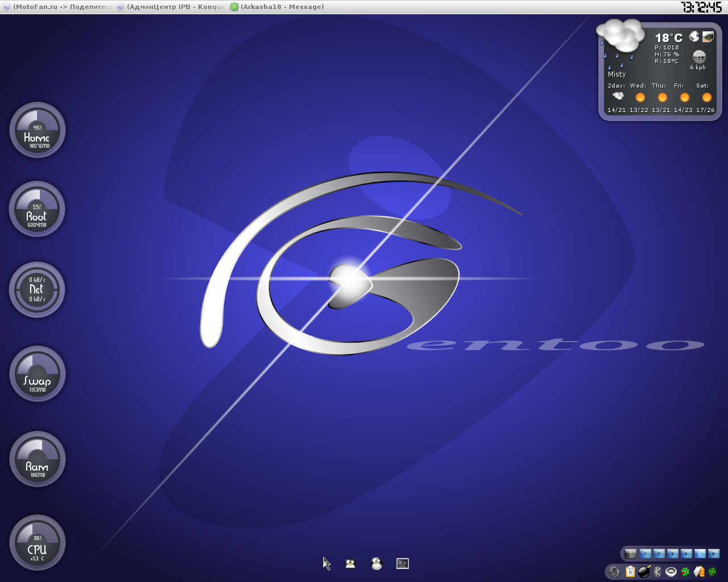Switch to the АдминЦентр IPB Konqueror window

171,7
